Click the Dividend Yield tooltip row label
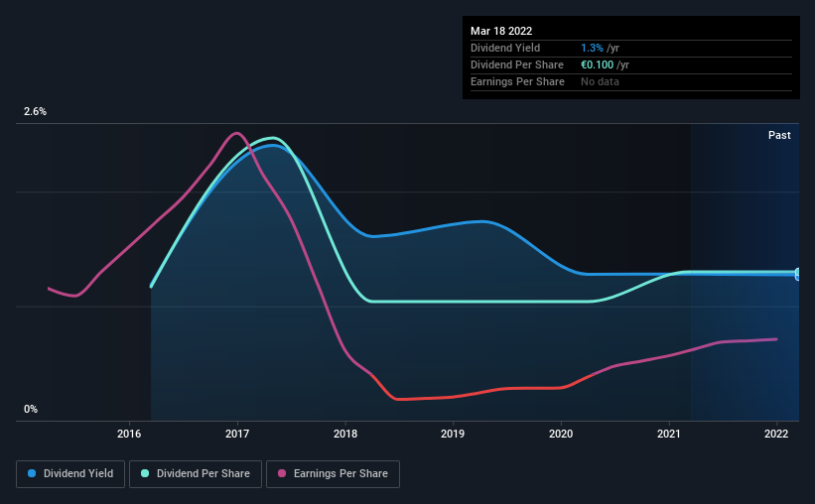 point(505,48)
